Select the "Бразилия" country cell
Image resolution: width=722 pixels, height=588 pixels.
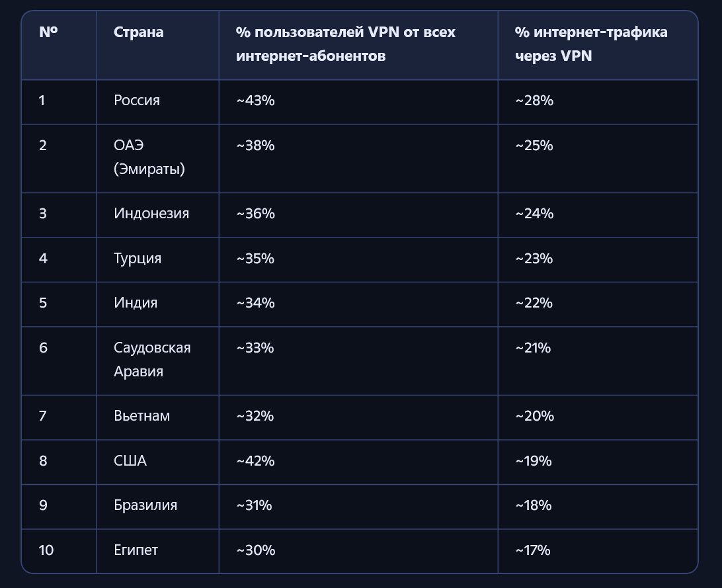click(x=145, y=505)
